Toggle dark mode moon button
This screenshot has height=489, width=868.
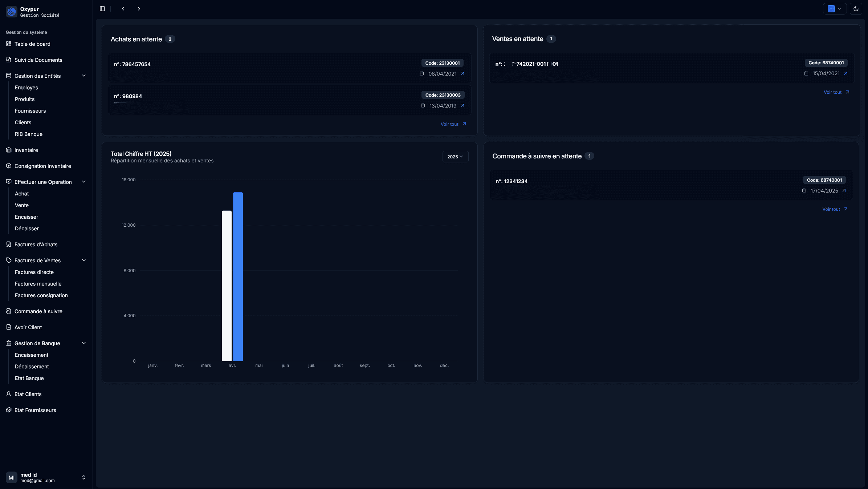click(856, 9)
